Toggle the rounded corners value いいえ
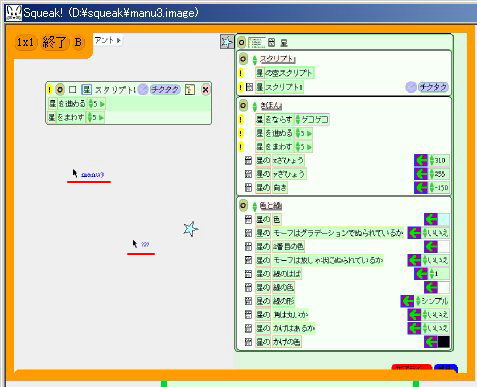This screenshot has height=387, width=477. tap(436, 315)
